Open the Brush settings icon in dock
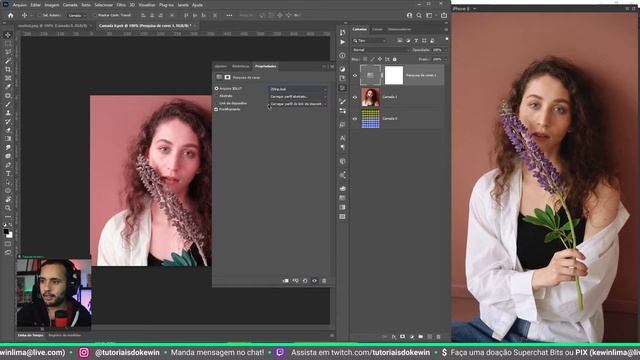This screenshot has width=640, height=360. pyautogui.click(x=342, y=101)
